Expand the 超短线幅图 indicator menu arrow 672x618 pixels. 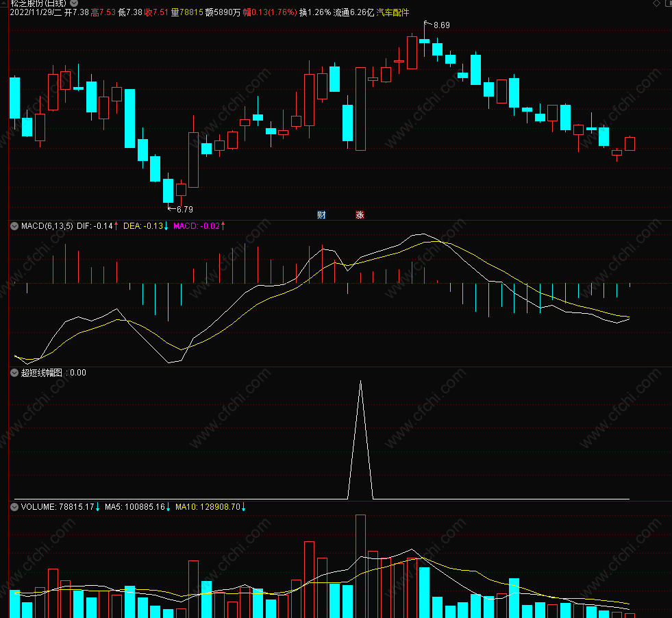14,373
